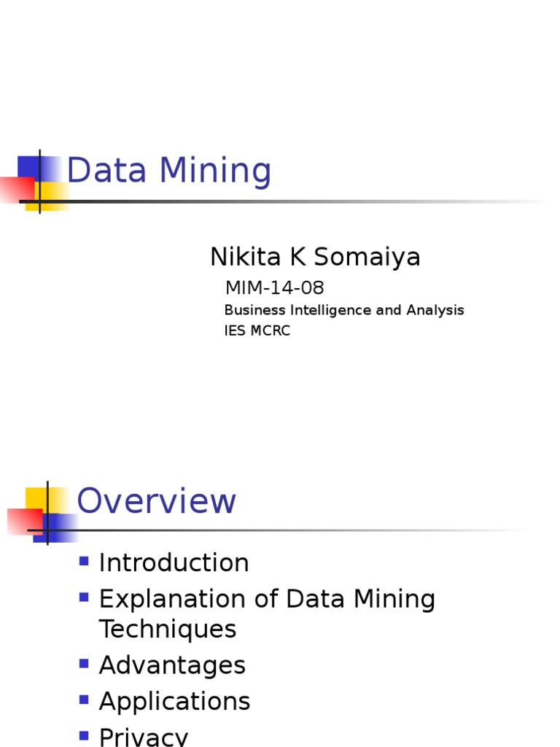Click the square bullet before Advantages
This screenshot has height=747, width=560.
coord(84,663)
